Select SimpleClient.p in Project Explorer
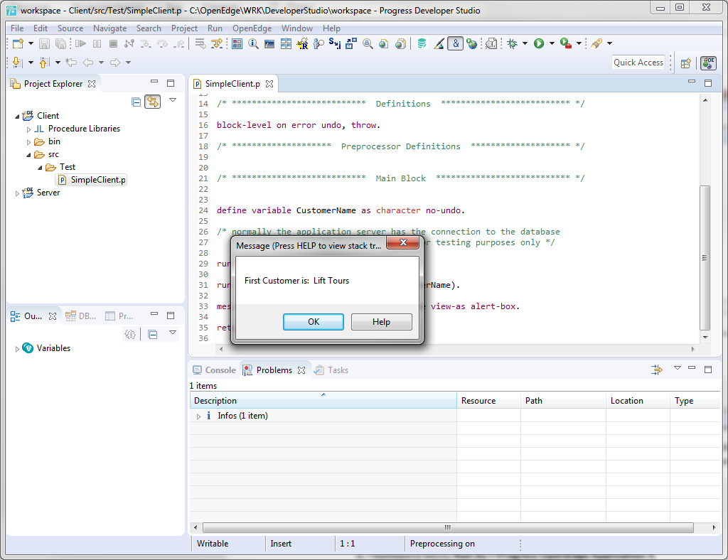This screenshot has height=560, width=728. pyautogui.click(x=92, y=180)
